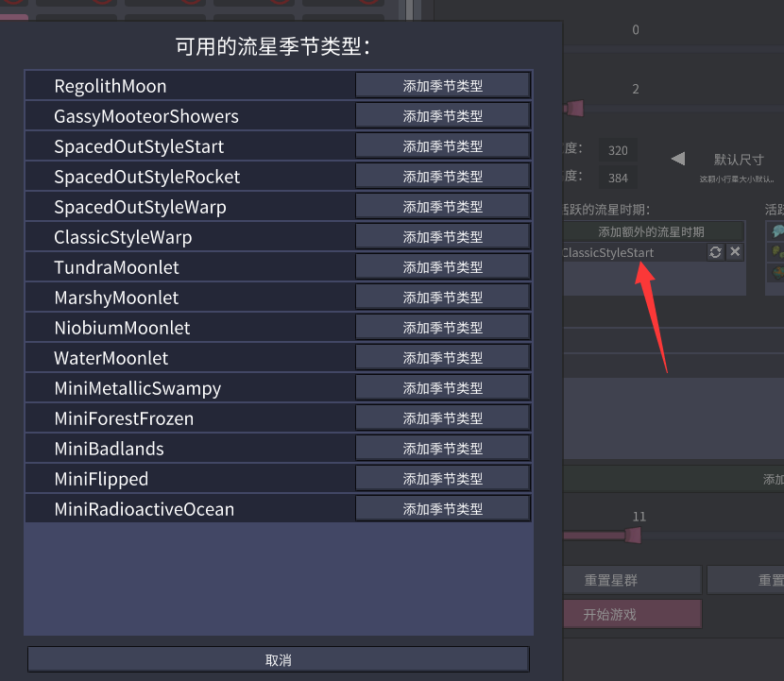Image resolution: width=784 pixels, height=681 pixels.
Task: Click the width input field showing 320
Action: pyautogui.click(x=620, y=149)
